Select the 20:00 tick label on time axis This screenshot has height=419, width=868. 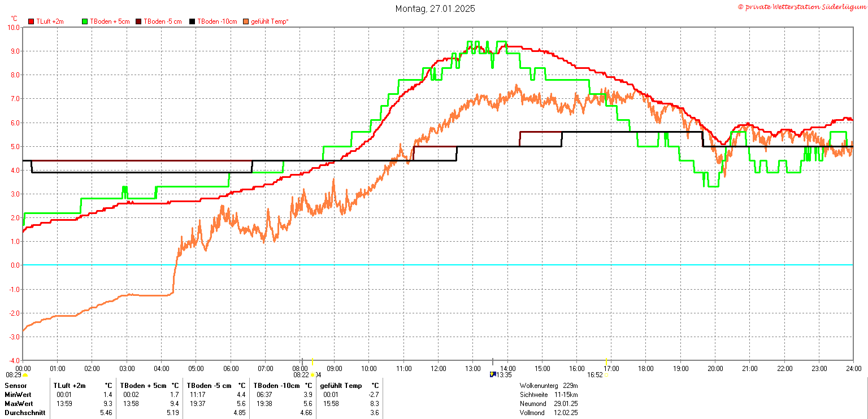pyautogui.click(x=715, y=368)
